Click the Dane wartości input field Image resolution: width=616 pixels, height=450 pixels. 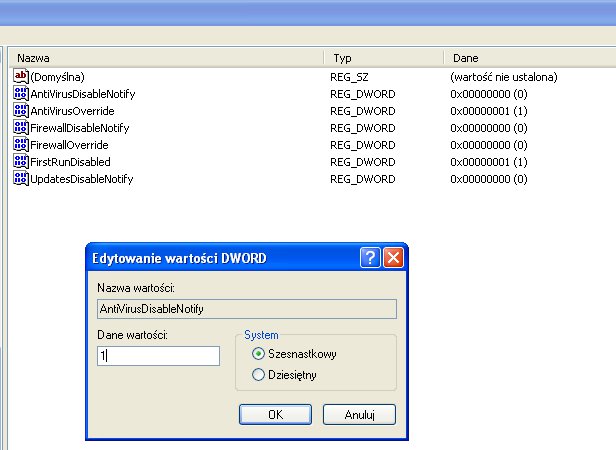click(x=157, y=356)
